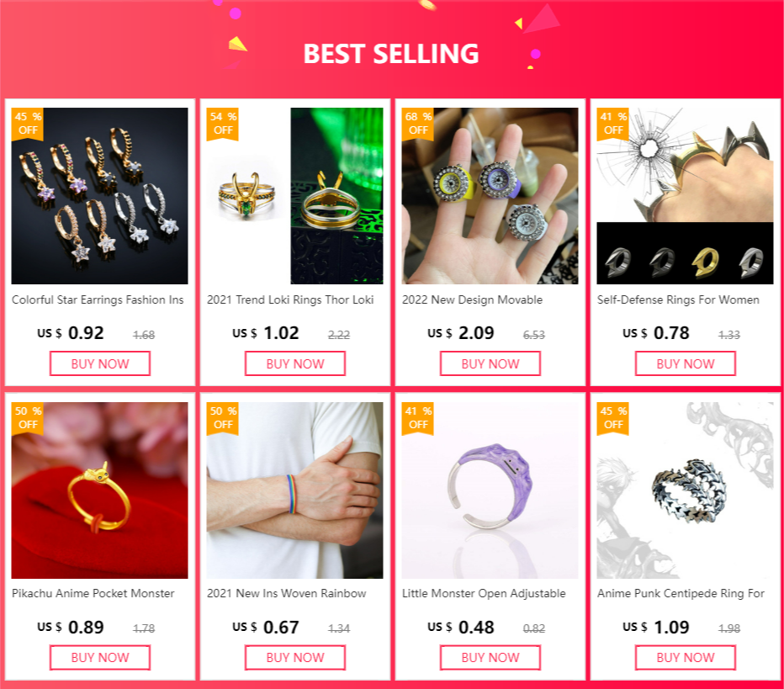Click the Anime Punk Centipede Ring title
784x689 pixels.
coord(681,593)
